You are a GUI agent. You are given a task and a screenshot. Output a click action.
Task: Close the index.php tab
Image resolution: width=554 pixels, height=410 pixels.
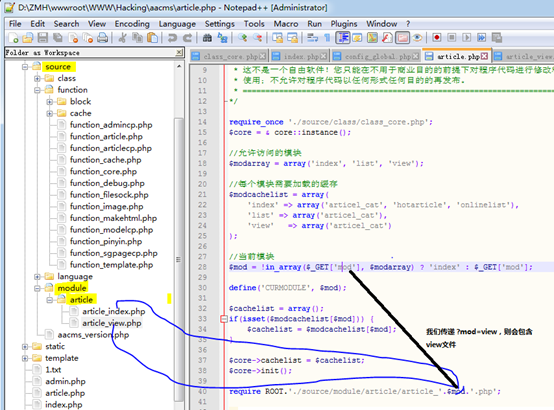(323, 56)
